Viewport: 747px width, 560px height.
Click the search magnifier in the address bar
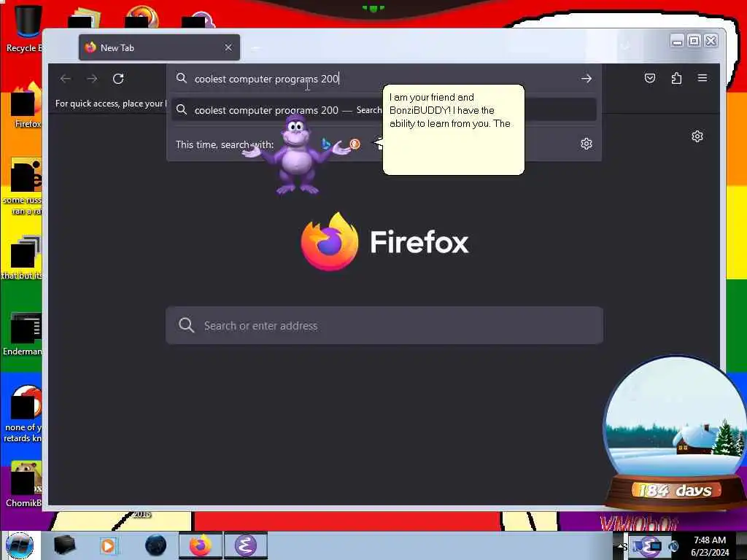pyautogui.click(x=182, y=79)
